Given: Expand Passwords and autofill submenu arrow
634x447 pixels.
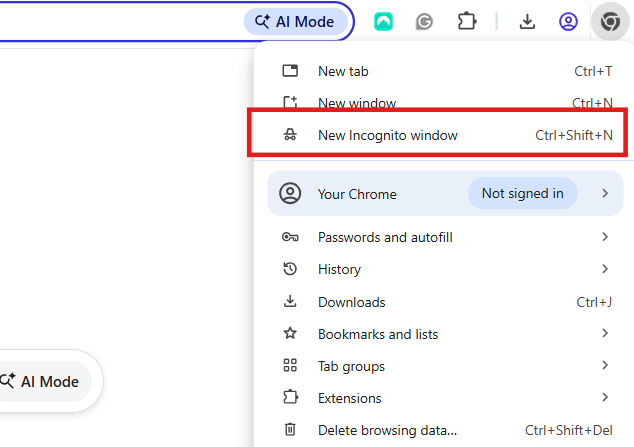Looking at the screenshot, I should tap(605, 237).
